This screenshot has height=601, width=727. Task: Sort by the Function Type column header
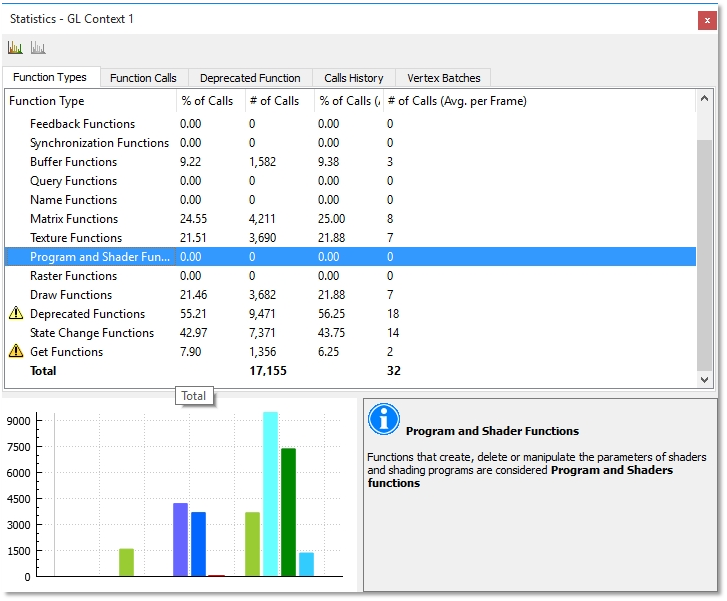coord(47,101)
